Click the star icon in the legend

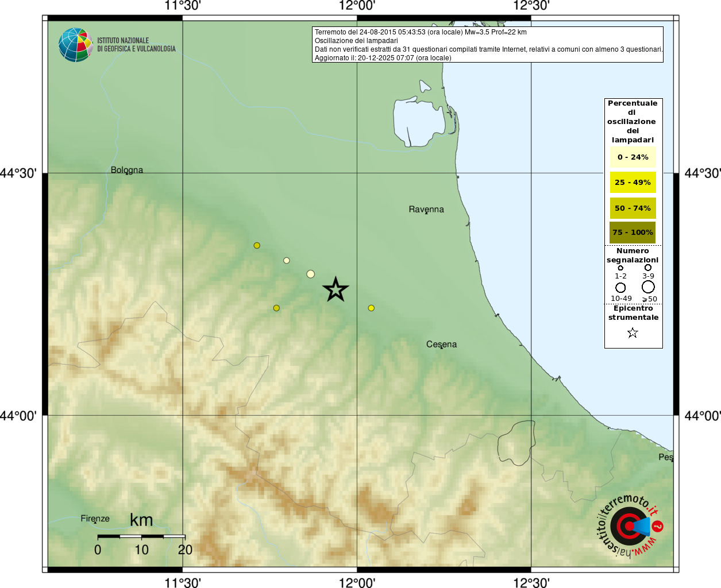click(633, 332)
